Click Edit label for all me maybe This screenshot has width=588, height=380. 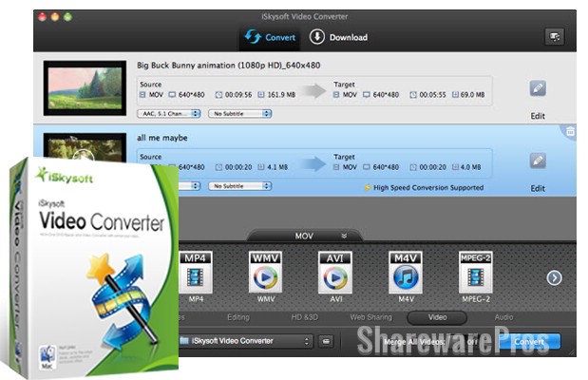(x=538, y=188)
